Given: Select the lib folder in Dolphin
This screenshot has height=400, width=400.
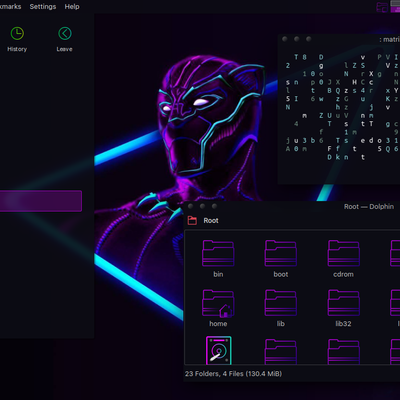Looking at the screenshot, I should (x=281, y=308).
